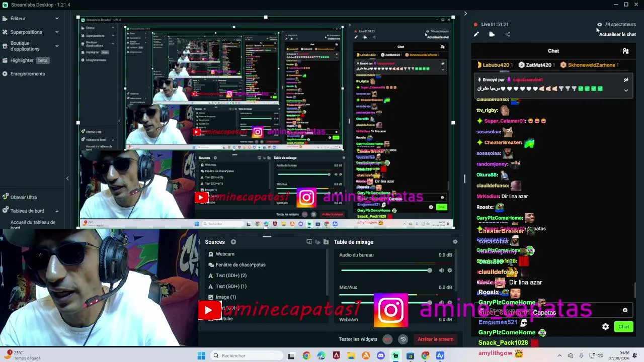Open Audio du bureau source settings gear
Image resolution: width=644 pixels, height=362 pixels.
click(x=449, y=270)
